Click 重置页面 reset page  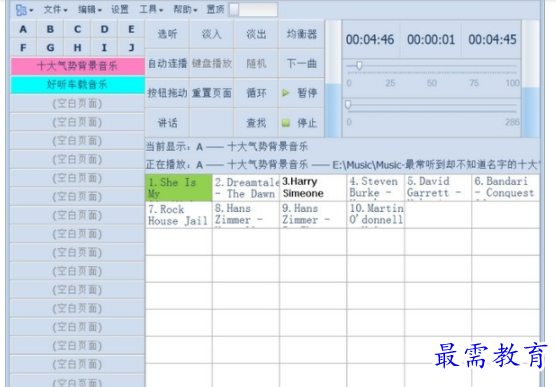click(212, 93)
